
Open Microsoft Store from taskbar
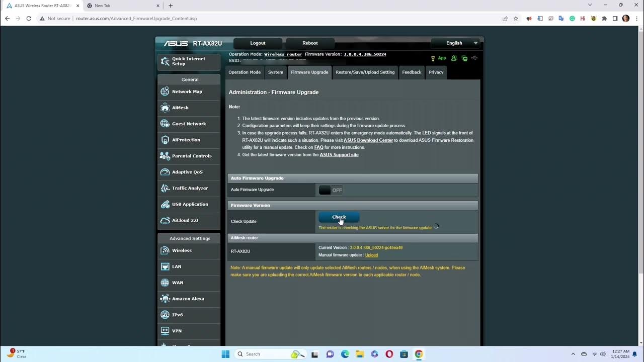tap(404, 354)
